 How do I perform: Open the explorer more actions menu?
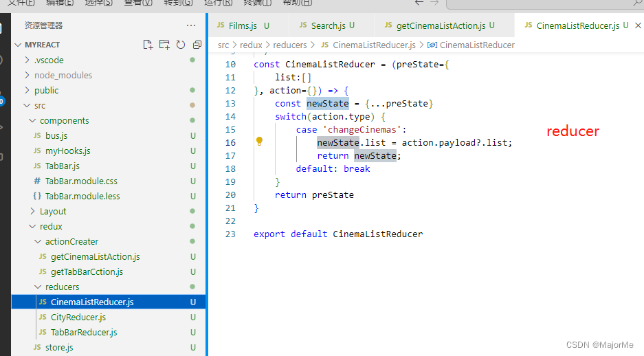coord(191,25)
